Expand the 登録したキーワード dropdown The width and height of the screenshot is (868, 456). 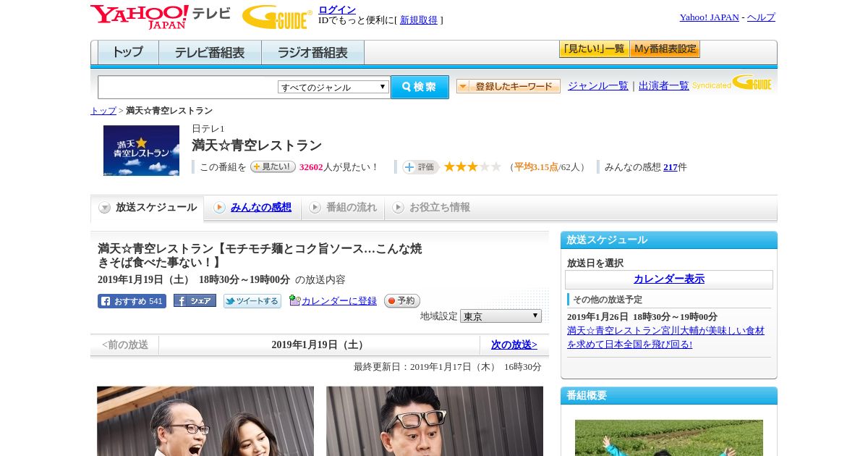[509, 86]
